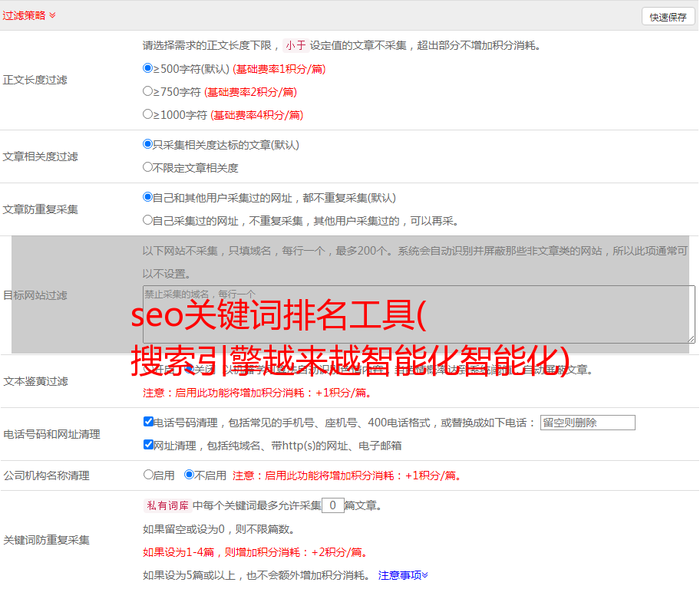Image resolution: width=700 pixels, height=589 pixels.
Task: Click the 私有词库 tag label
Action: coord(166,505)
